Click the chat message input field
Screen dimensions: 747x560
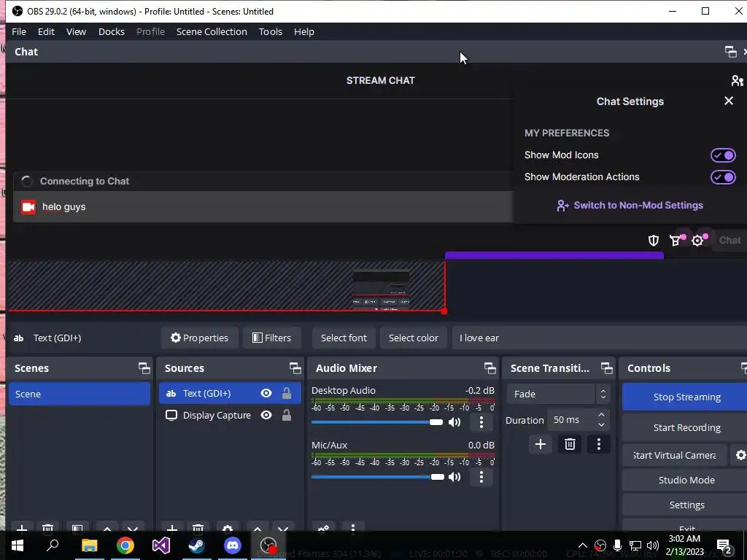[263, 206]
